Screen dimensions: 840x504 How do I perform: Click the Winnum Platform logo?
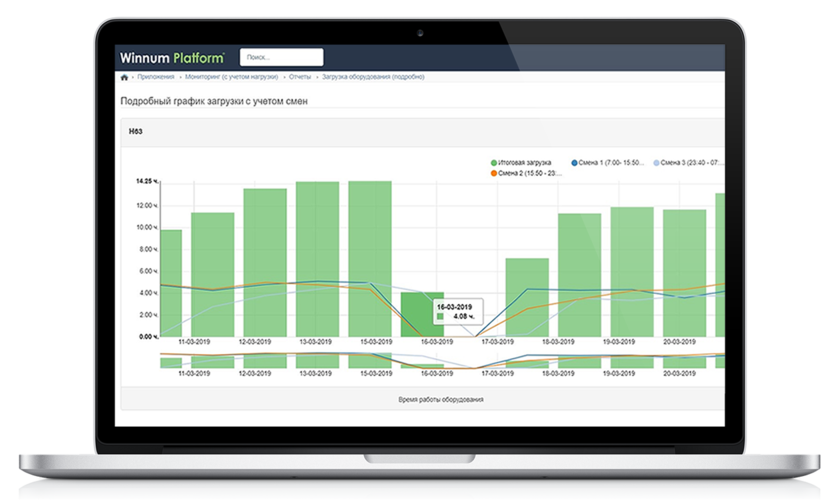point(171,57)
